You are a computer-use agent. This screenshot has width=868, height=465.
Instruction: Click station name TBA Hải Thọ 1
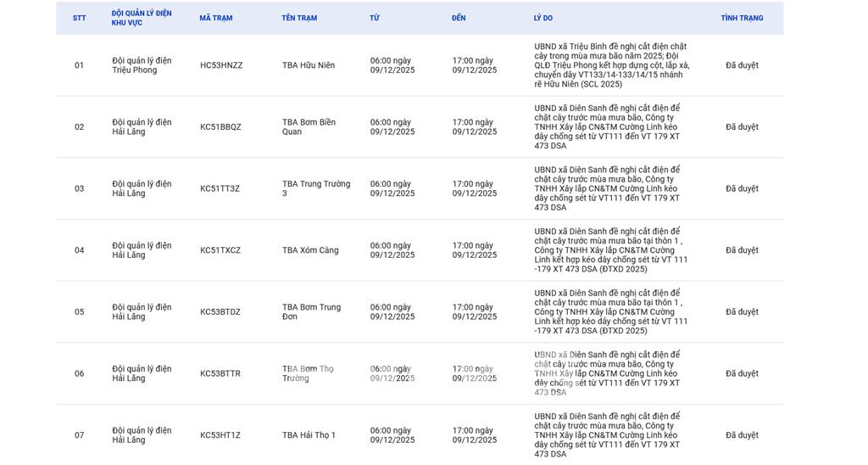[309, 435]
